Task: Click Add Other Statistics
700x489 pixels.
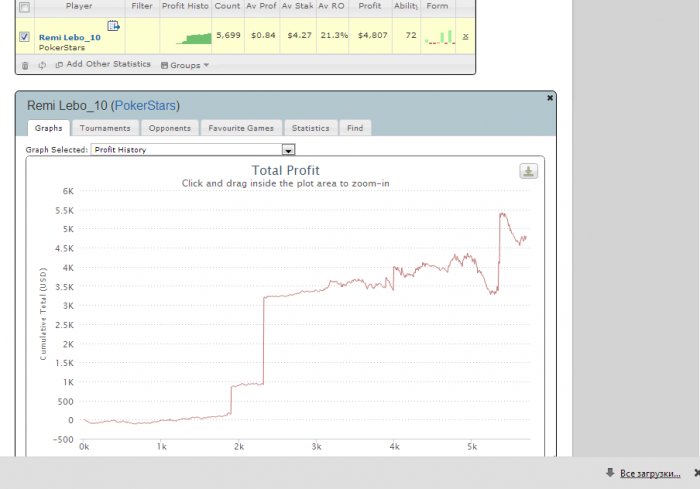Action: (103, 64)
